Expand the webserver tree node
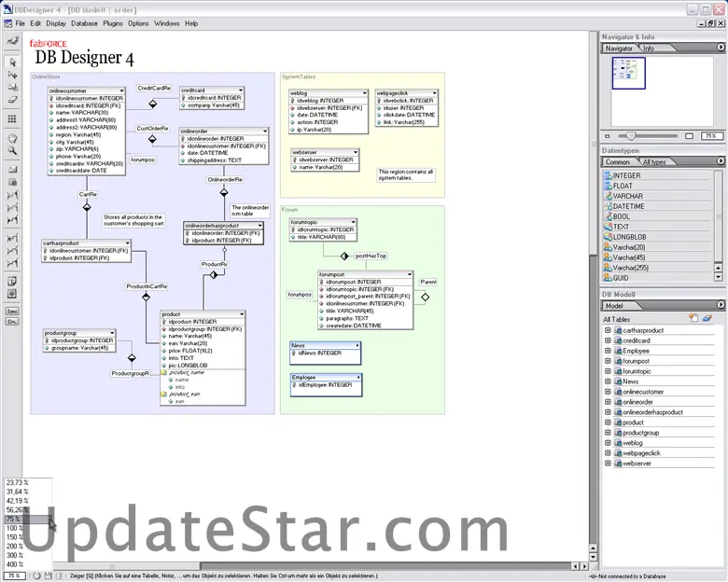728x582 pixels. pos(608,464)
